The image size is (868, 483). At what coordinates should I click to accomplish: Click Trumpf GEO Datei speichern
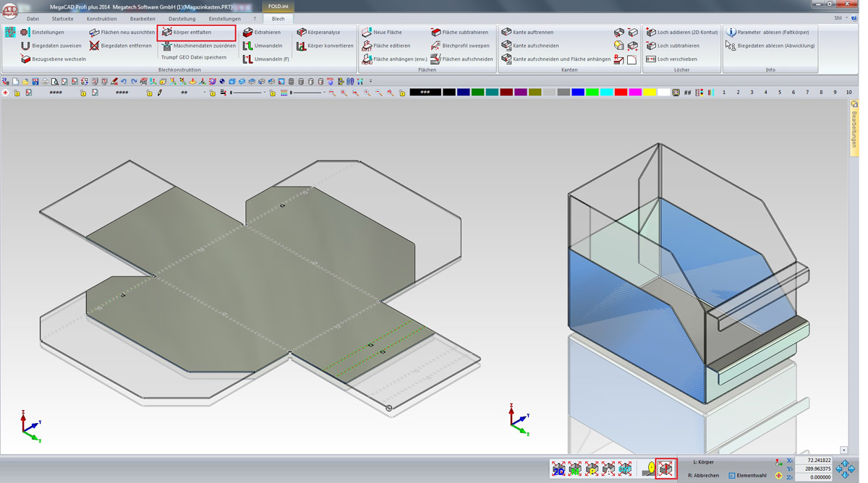(193, 58)
